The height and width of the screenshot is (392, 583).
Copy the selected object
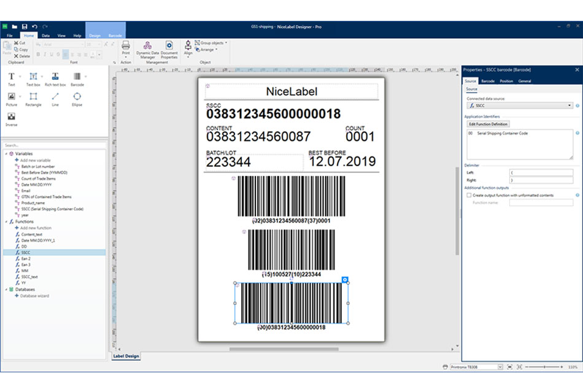pyautogui.click(x=21, y=50)
